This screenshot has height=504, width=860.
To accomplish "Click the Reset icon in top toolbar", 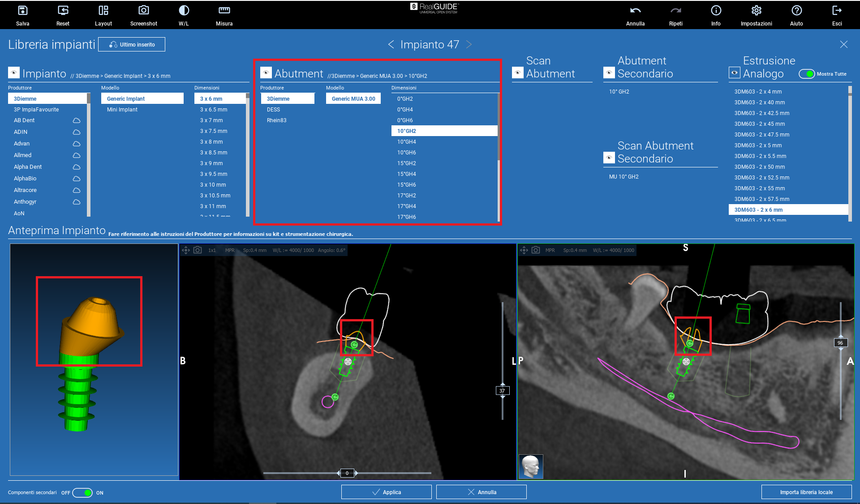I will 63,11.
